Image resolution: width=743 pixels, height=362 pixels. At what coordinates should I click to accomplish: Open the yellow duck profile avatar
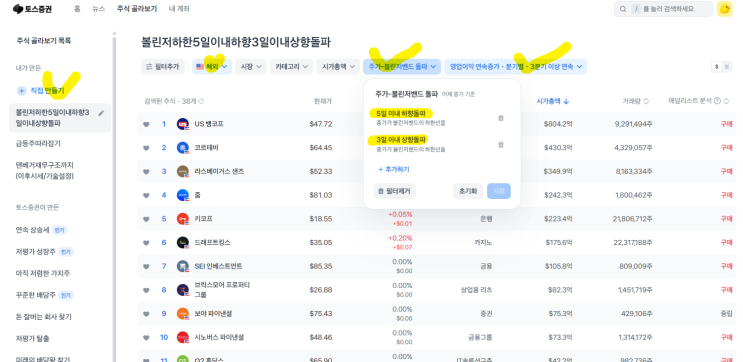tap(724, 9)
